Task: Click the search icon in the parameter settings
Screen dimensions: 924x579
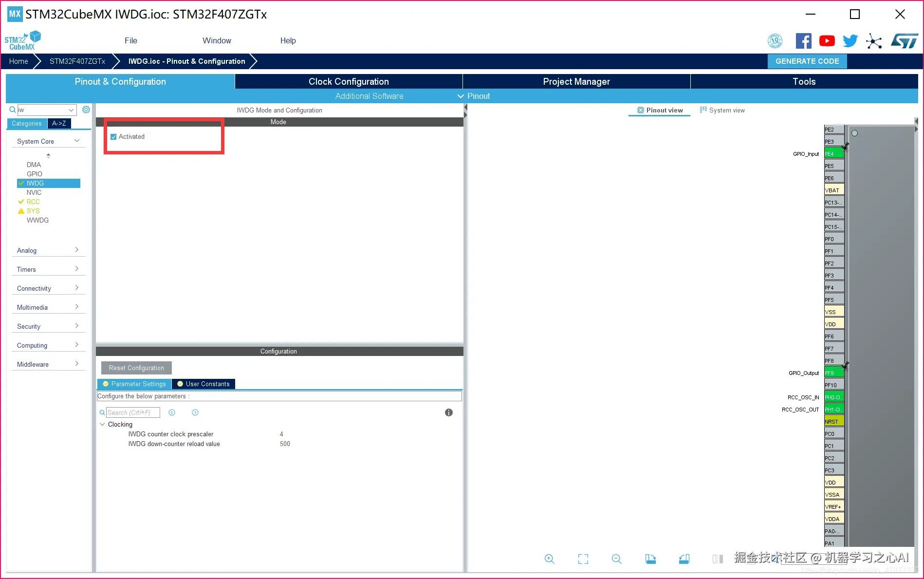Action: click(102, 412)
